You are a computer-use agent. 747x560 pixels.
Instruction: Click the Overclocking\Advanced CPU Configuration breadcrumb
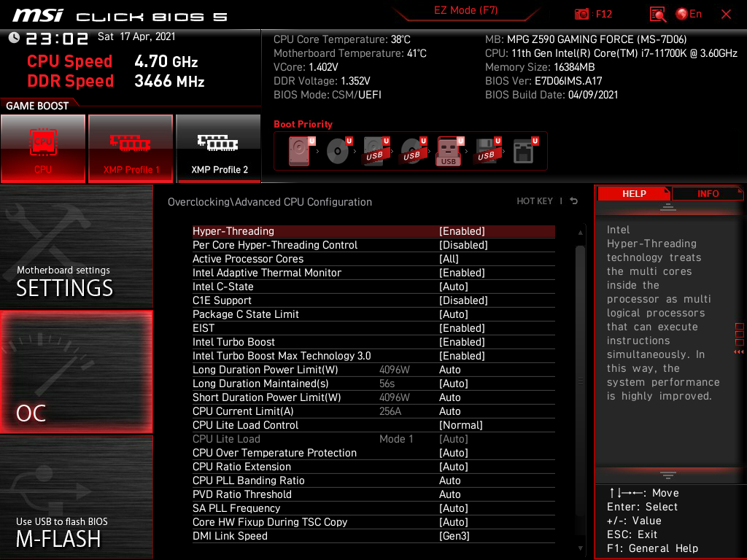[270, 202]
